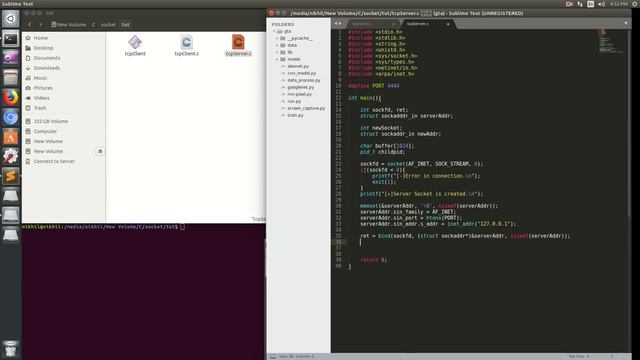This screenshot has height=360, width=640.
Task: Go forward in the Files window
Action: tap(40, 24)
